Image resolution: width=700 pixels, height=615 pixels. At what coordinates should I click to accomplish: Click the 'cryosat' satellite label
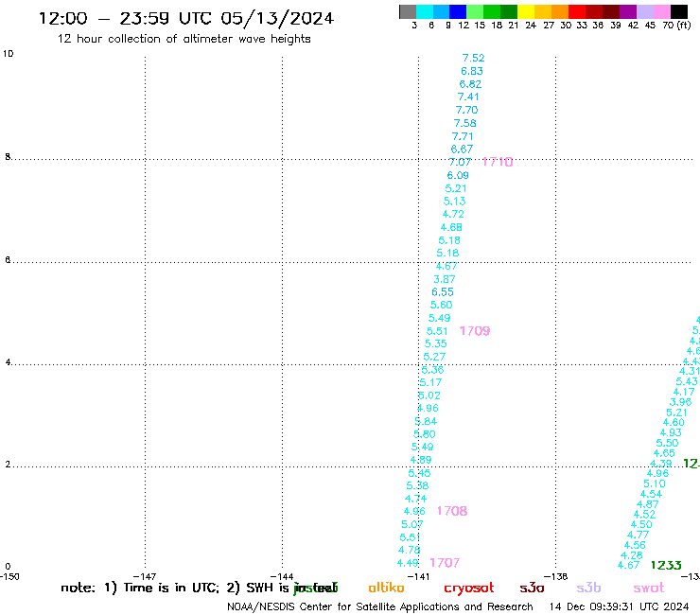point(469,589)
